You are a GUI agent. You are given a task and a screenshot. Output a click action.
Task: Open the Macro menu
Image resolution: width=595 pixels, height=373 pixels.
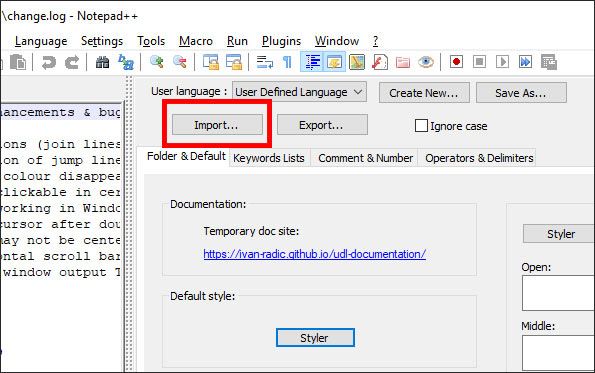pyautogui.click(x=196, y=41)
